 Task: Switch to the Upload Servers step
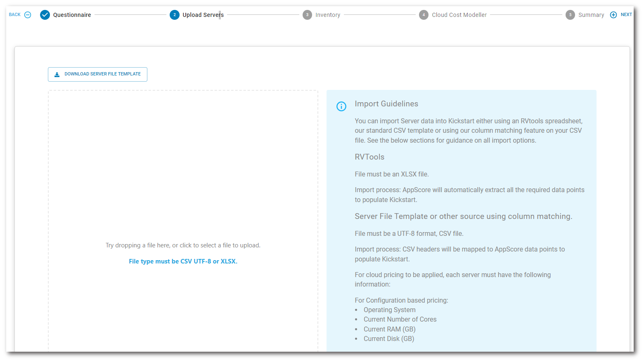[x=203, y=15]
